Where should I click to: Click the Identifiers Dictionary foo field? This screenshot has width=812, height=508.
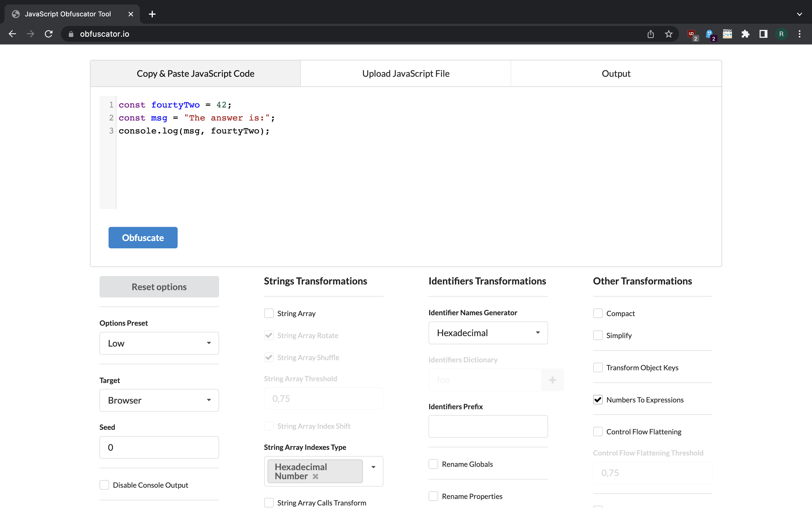click(x=485, y=380)
